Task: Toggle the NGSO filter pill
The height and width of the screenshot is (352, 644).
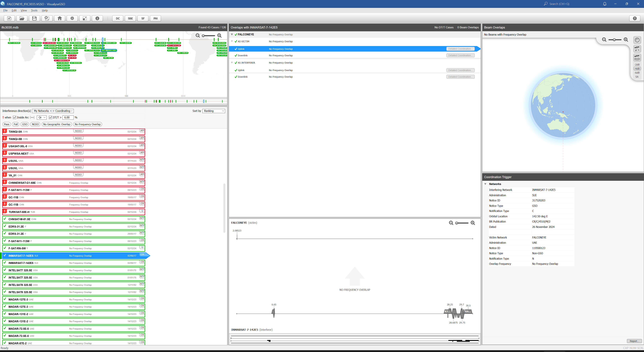Action: coord(35,124)
